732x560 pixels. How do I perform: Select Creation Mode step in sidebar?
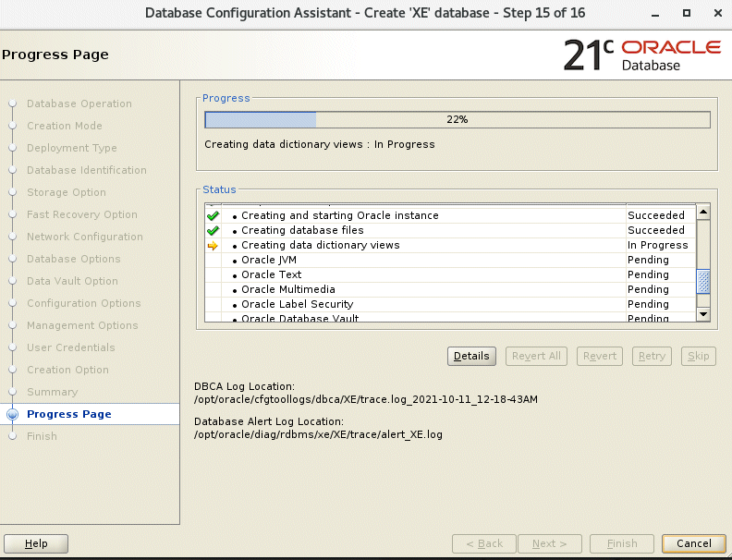[65, 126]
